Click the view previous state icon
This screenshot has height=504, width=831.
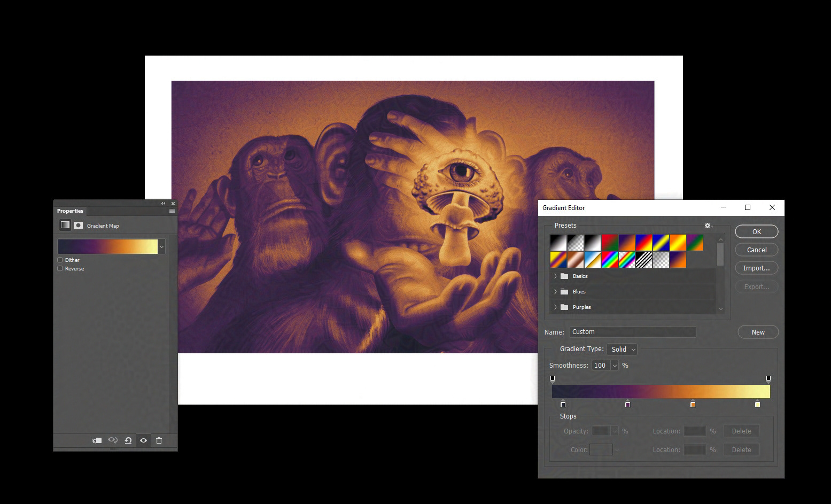[113, 440]
